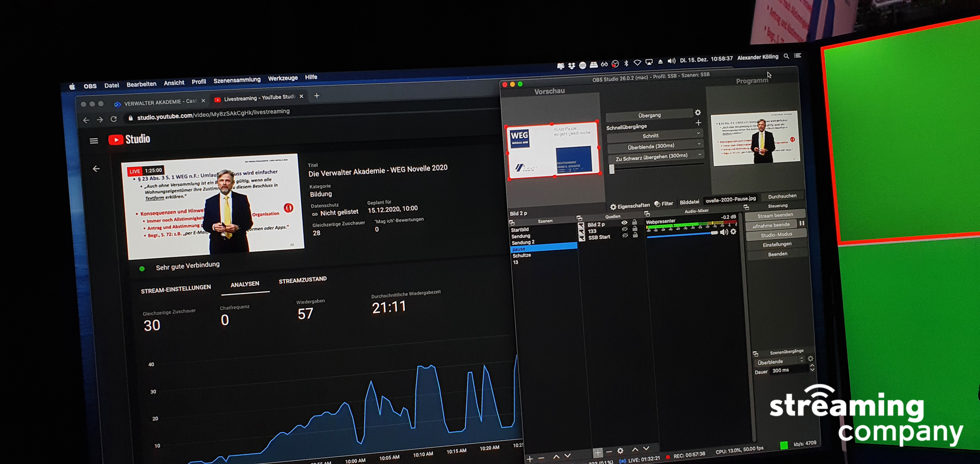Screen dimensions: 980x464
Task: Move the selected source down in Quellen
Action: [646, 448]
